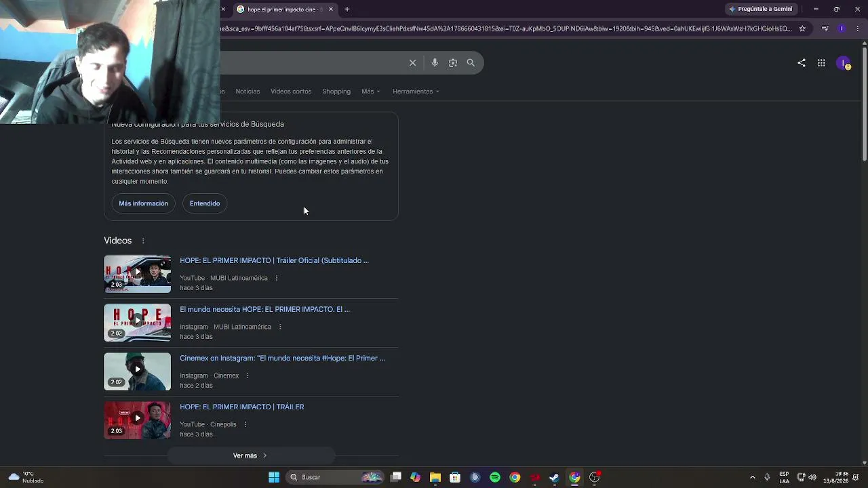Open more options for Instagram Cinemex result
Image resolution: width=868 pixels, height=488 pixels.
click(x=248, y=375)
